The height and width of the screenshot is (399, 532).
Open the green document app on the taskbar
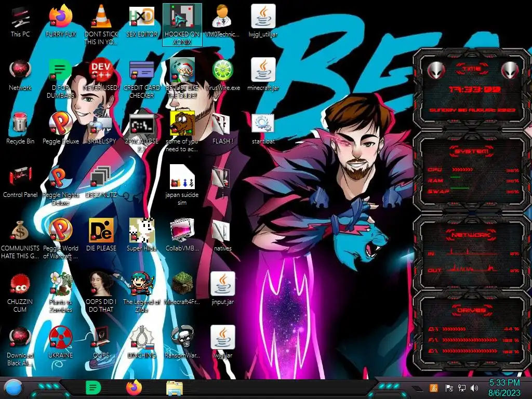(x=94, y=388)
